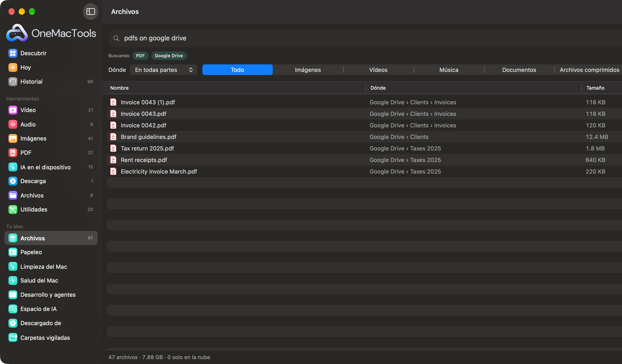622x364 pixels.
Task: Open the Hoy sun icon
Action: pos(13,67)
